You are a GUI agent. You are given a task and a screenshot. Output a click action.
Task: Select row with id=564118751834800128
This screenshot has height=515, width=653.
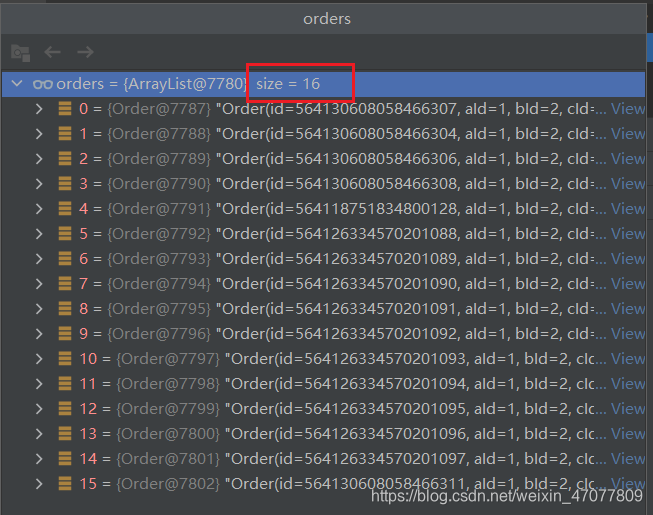[324, 209]
